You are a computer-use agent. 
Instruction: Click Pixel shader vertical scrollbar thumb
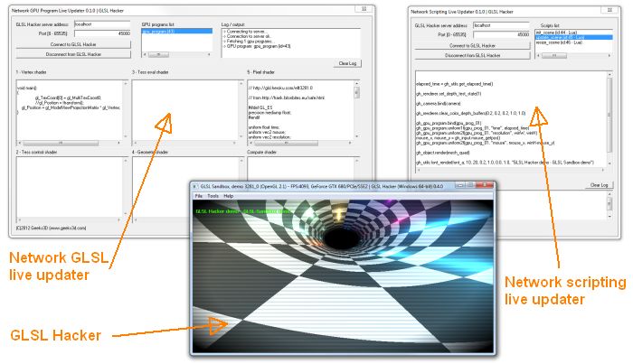[x=356, y=92]
